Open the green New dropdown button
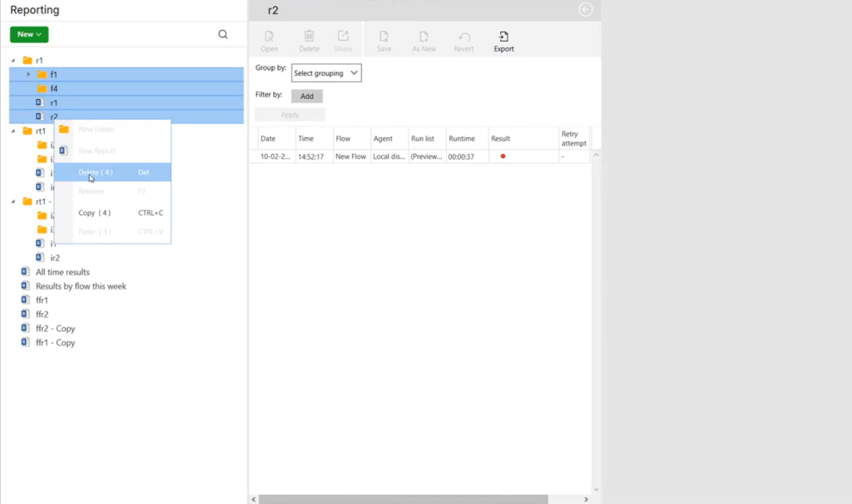The width and height of the screenshot is (852, 504). click(29, 34)
